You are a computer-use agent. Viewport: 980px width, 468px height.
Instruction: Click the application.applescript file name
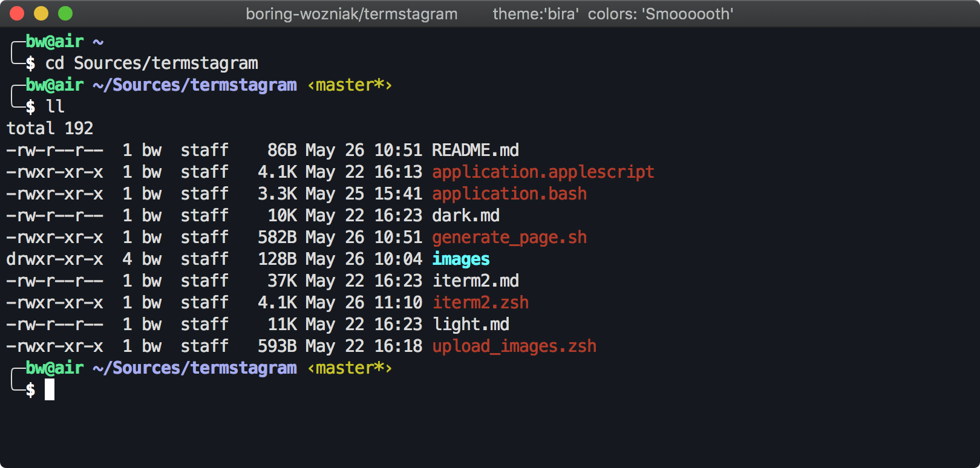[543, 172]
